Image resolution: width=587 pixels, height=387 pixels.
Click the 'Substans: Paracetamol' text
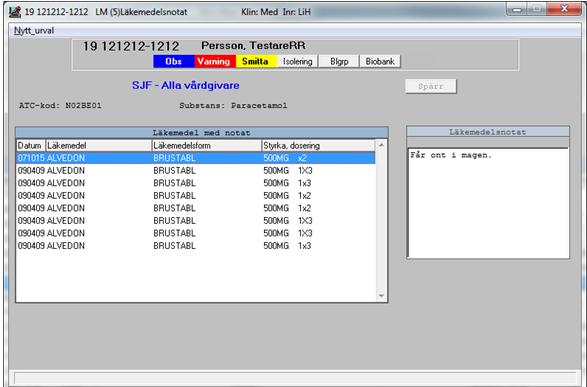(x=233, y=106)
